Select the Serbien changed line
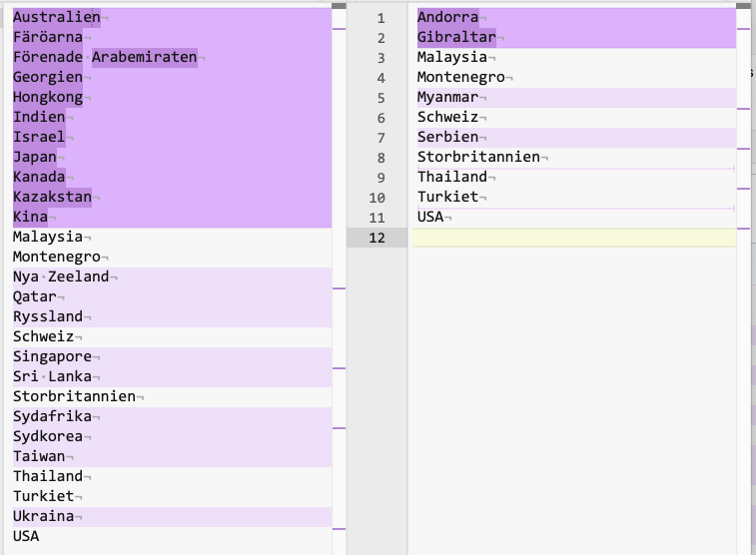Image resolution: width=756 pixels, height=555 pixels. 447,138
